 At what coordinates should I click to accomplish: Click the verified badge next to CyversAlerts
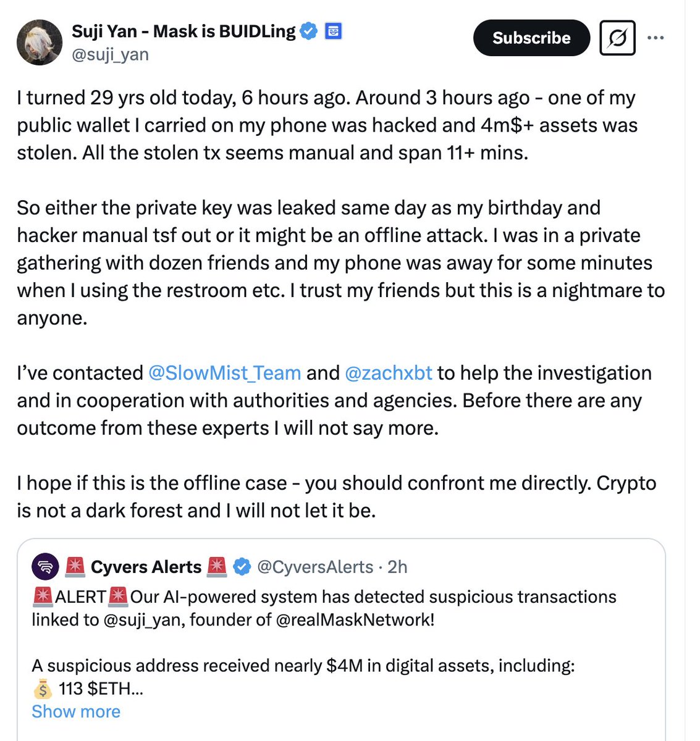pyautogui.click(x=242, y=566)
